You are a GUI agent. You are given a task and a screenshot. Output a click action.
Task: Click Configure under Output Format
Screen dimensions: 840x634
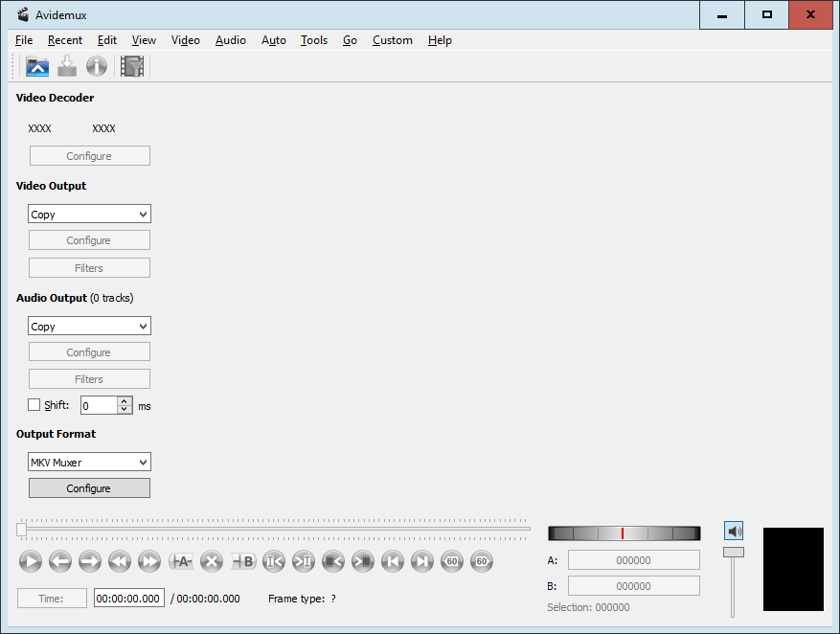(89, 488)
